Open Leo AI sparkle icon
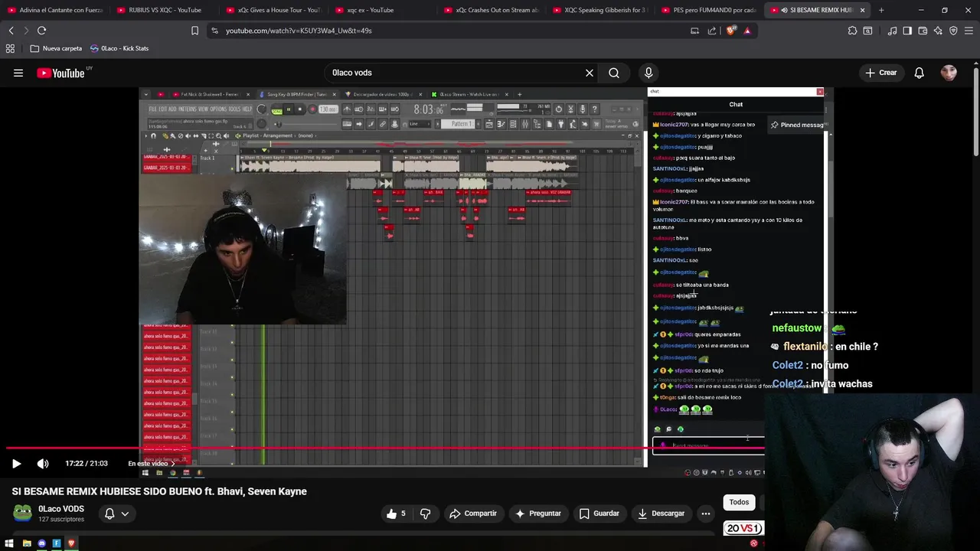 [x=938, y=31]
